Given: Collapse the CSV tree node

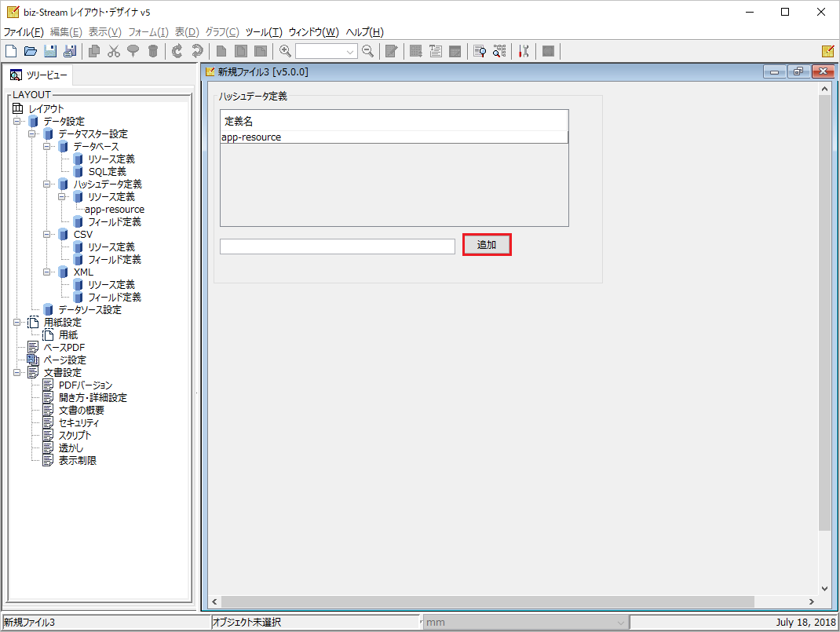Looking at the screenshot, I should coord(47,235).
